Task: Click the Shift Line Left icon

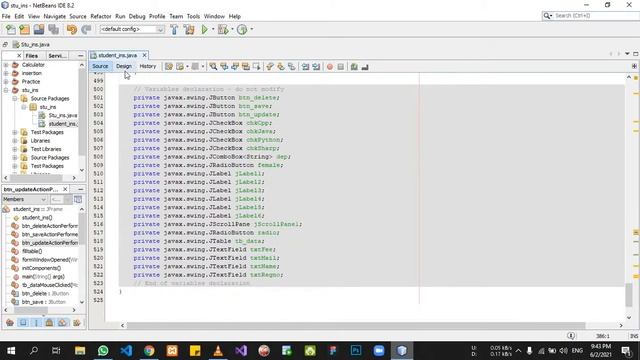Action: click(x=305, y=67)
